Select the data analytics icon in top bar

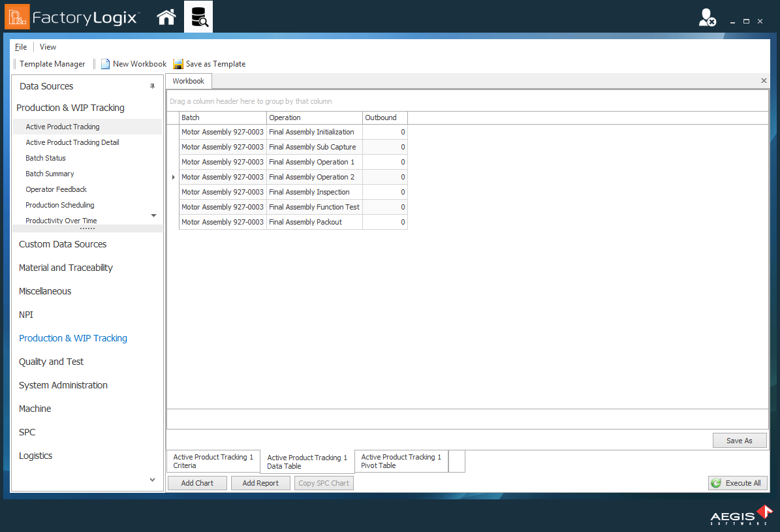198,16
